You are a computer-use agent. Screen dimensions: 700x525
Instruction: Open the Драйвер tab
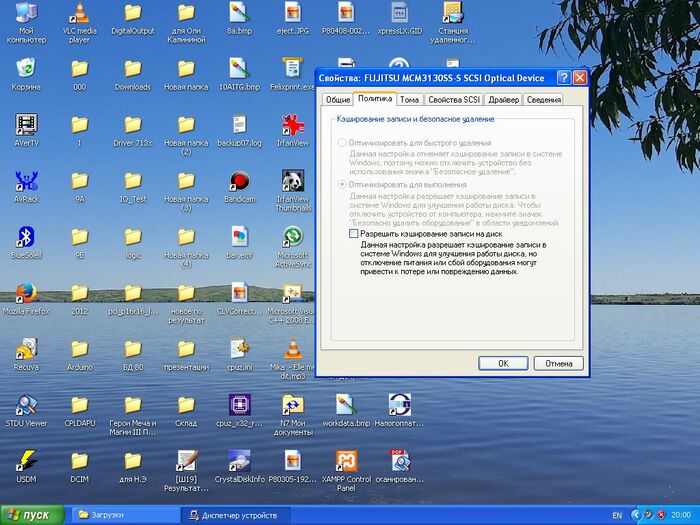click(x=504, y=100)
